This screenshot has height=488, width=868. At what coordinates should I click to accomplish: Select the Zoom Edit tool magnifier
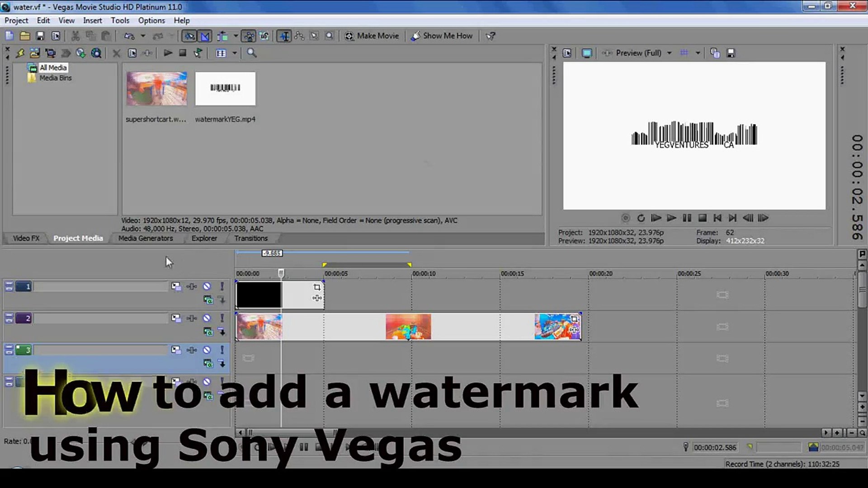[330, 36]
